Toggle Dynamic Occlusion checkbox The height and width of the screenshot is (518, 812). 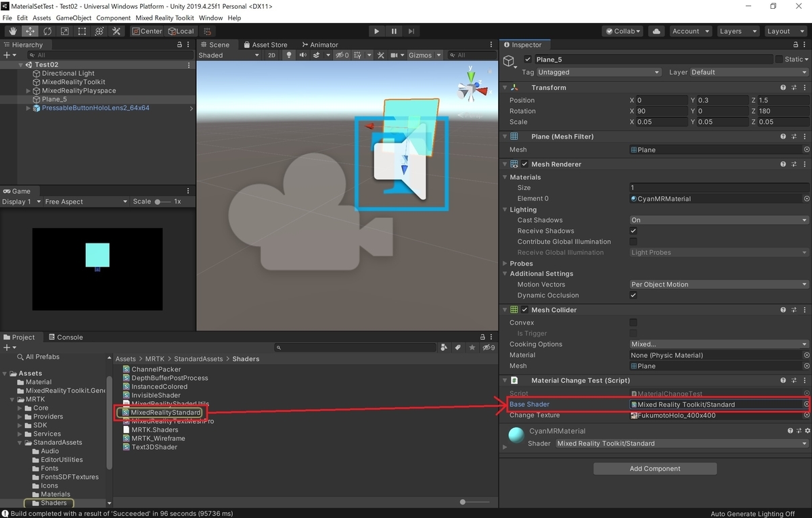click(633, 295)
